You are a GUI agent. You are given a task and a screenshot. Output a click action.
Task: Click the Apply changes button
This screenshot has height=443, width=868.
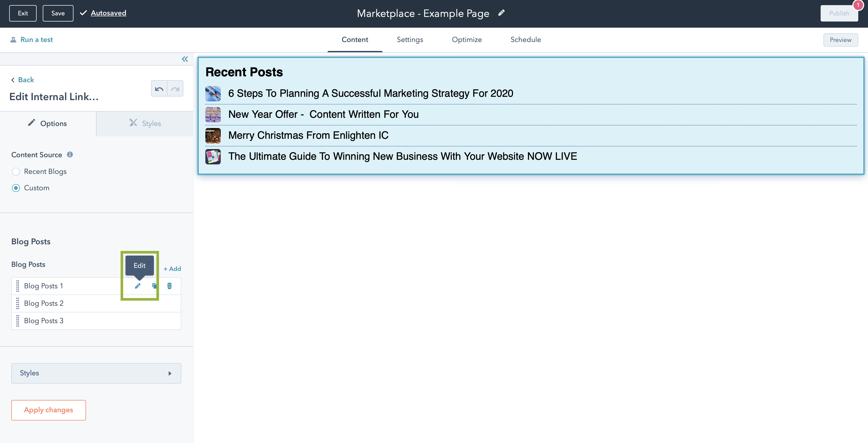(x=49, y=410)
